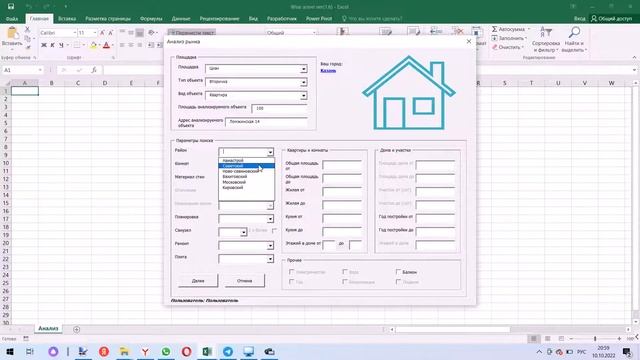Open the Opera browser from the taskbar

pyautogui.click(x=187, y=351)
